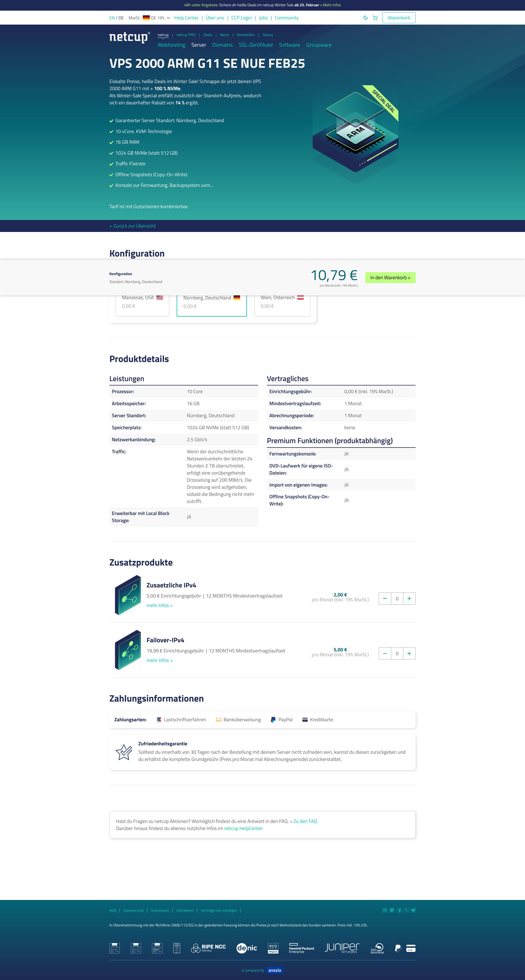Open the Groupware menu
525x980 pixels.
point(319,45)
